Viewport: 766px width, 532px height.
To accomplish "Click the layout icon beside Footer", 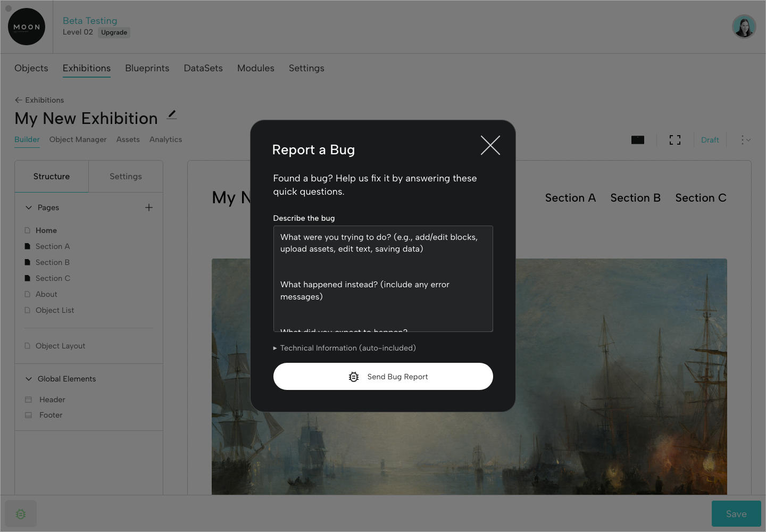I will (x=29, y=415).
